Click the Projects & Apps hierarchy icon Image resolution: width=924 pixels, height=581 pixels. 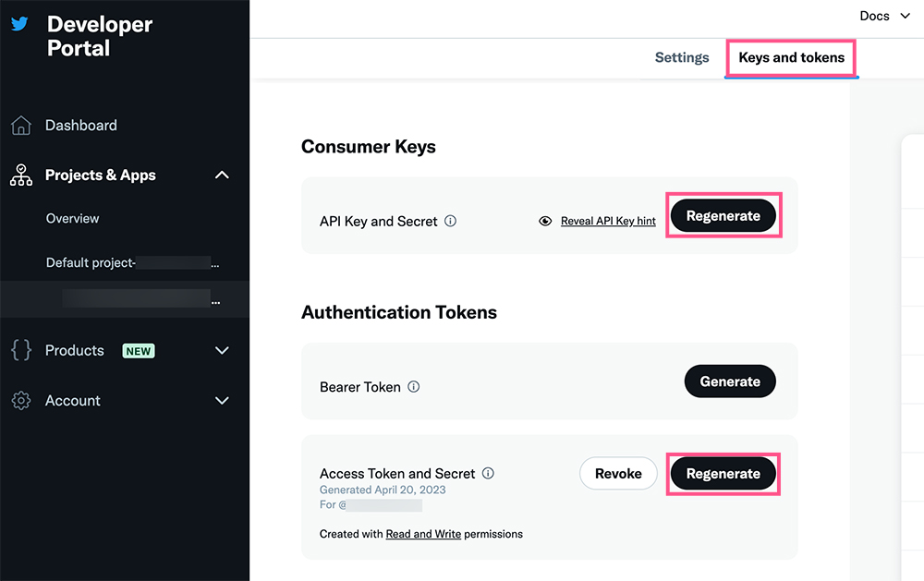click(x=21, y=175)
